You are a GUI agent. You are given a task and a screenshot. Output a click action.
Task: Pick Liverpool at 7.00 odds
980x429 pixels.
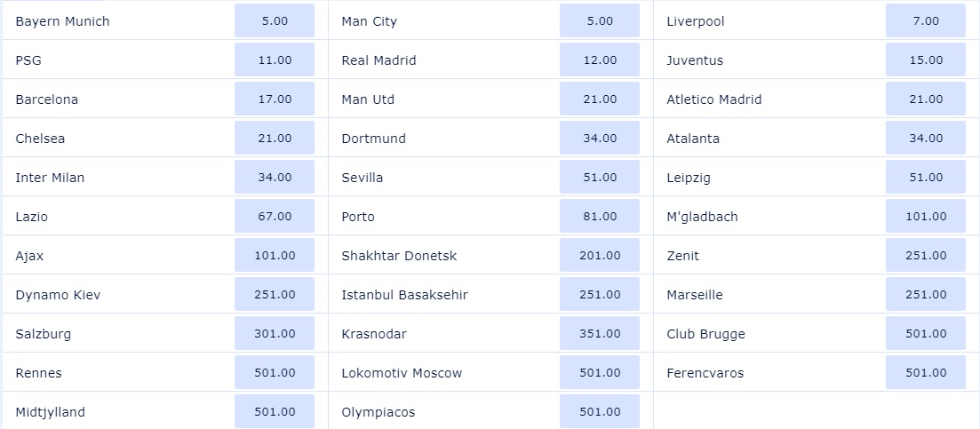pos(925,21)
